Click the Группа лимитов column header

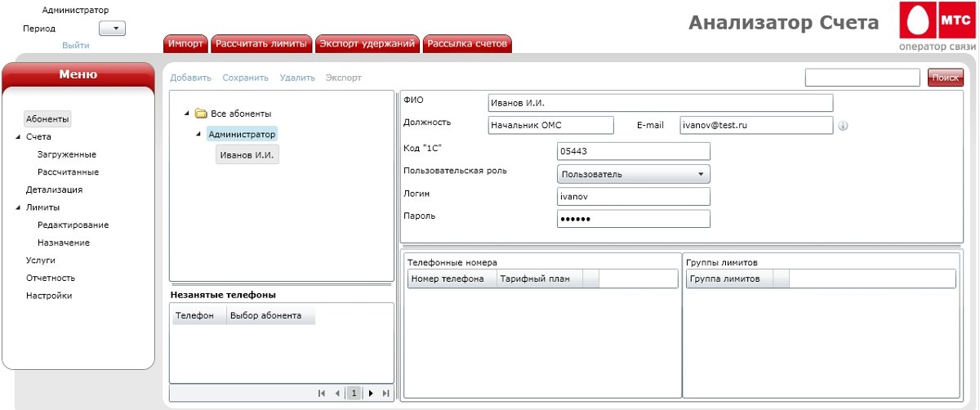tap(729, 279)
